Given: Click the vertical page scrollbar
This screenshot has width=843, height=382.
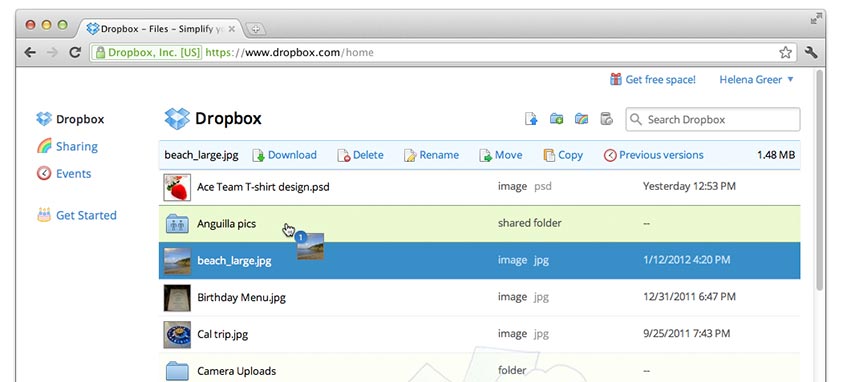Looking at the screenshot, I should click(819, 181).
